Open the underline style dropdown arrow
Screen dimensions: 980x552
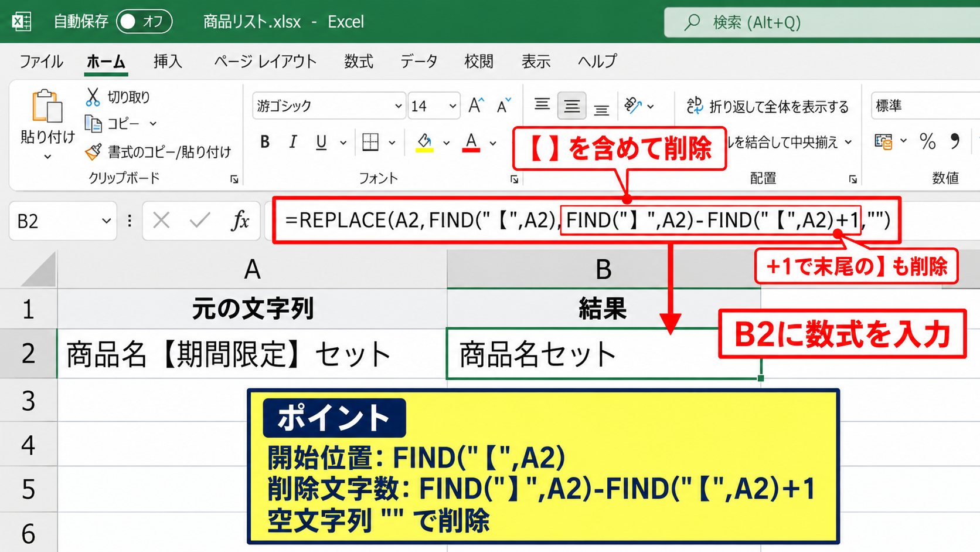coord(343,142)
